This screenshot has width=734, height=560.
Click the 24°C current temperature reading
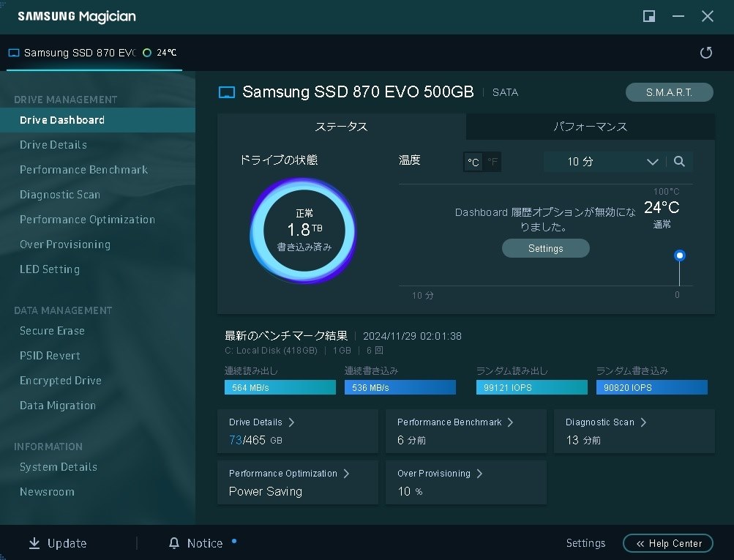point(662,207)
